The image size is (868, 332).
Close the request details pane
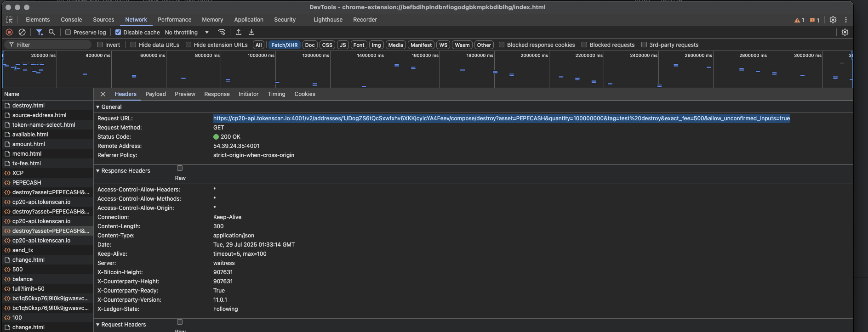pyautogui.click(x=103, y=94)
